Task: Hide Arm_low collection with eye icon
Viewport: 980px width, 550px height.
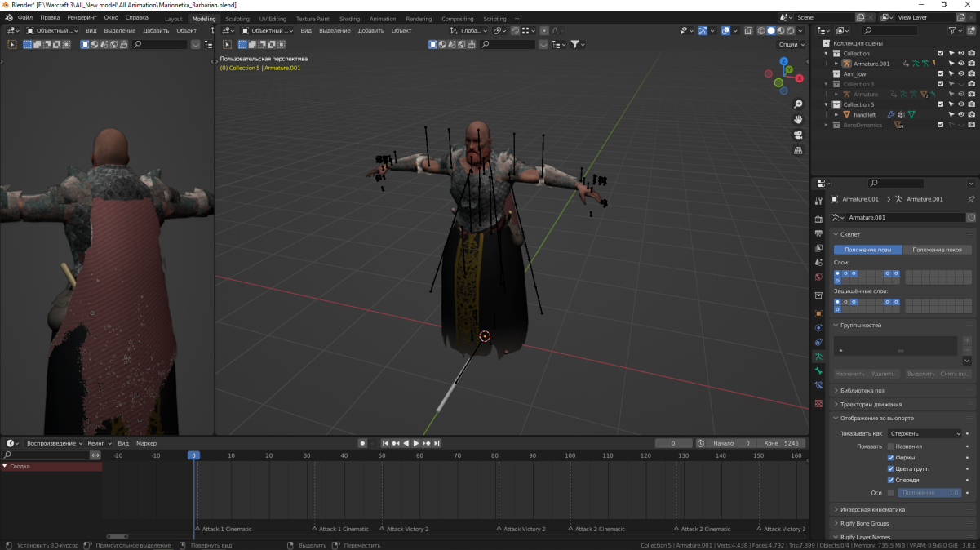Action: point(961,74)
